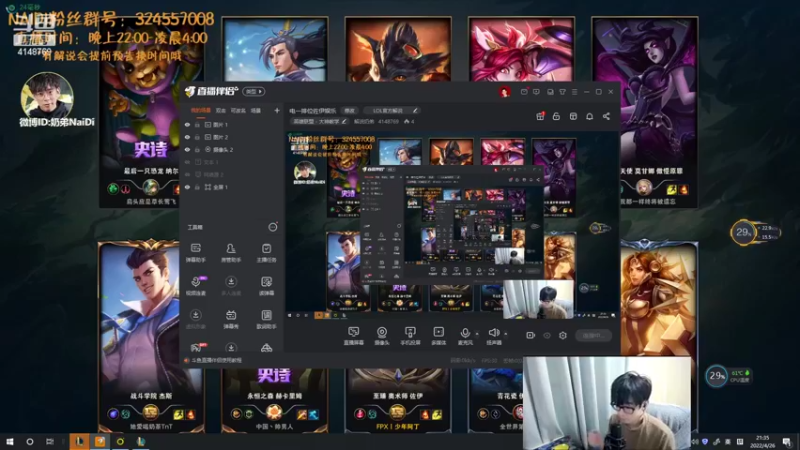Select the 图片 1 source row
This screenshot has width=800, height=450.
[232, 124]
